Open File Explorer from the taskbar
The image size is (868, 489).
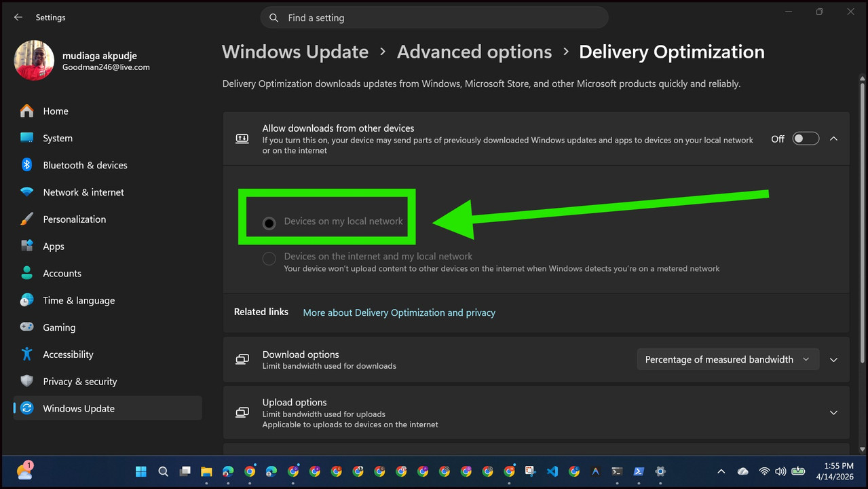tap(206, 471)
